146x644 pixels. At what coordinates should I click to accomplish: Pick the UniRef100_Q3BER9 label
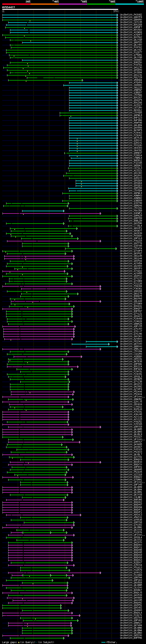pyautogui.click(x=131, y=201)
